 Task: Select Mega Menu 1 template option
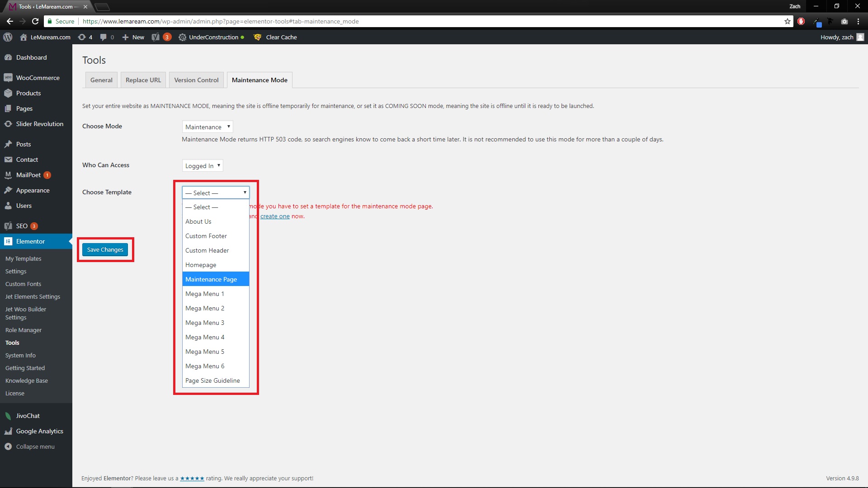coord(216,294)
